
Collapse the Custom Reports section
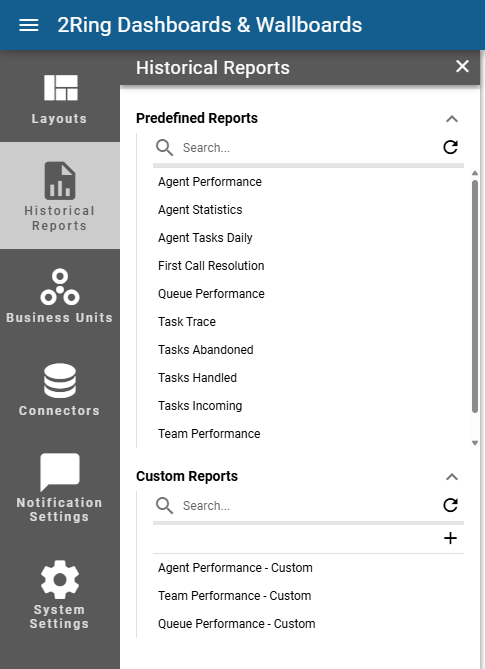[452, 477]
